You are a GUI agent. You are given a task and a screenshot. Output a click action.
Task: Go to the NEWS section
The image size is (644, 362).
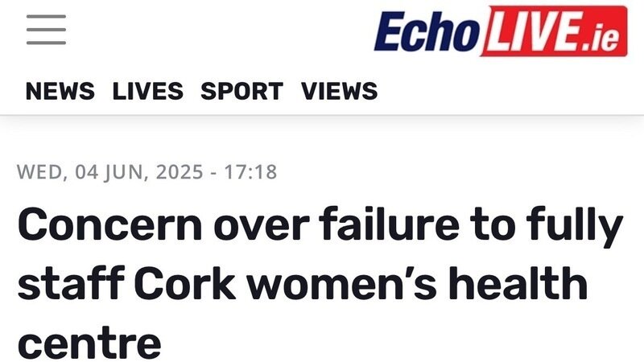point(60,92)
